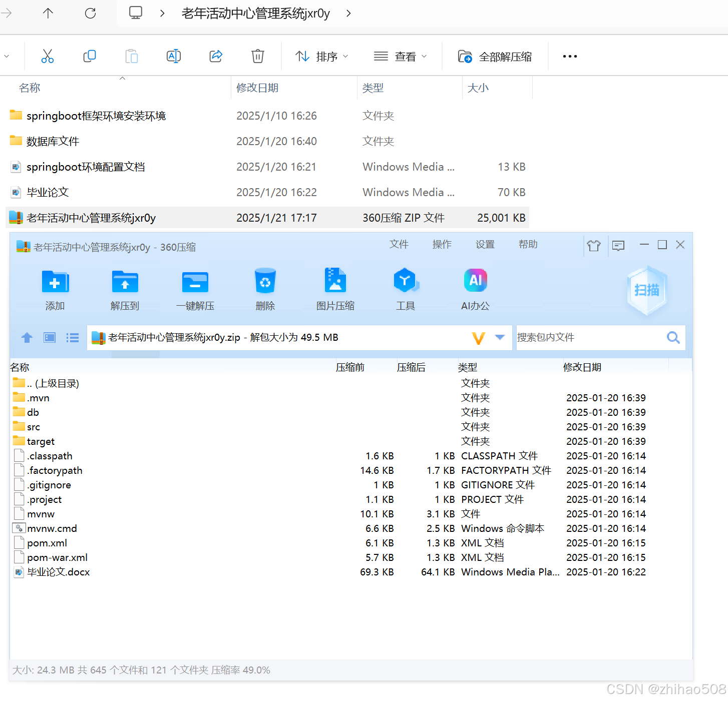Click the orange V icon in path bar
Screen dimensions: 728x702
(x=479, y=338)
